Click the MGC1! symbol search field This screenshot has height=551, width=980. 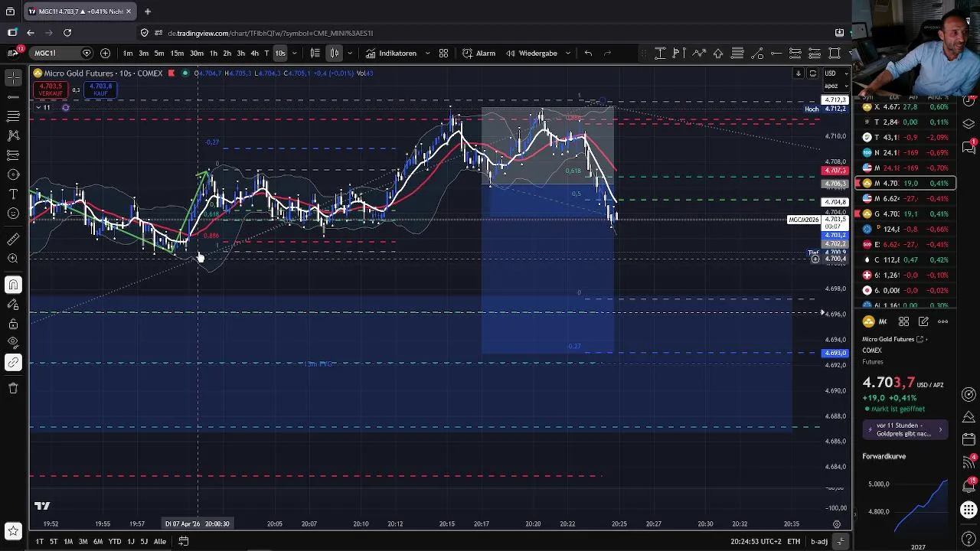(x=61, y=53)
